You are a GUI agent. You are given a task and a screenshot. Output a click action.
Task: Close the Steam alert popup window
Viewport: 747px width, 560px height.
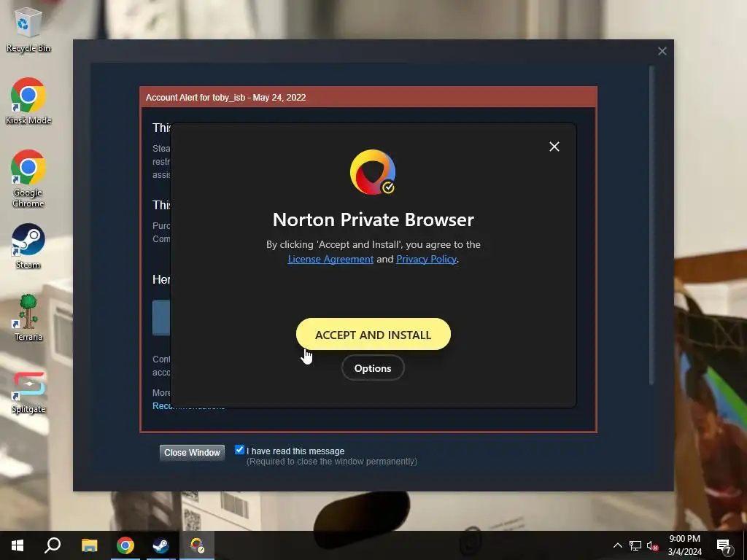point(662,51)
